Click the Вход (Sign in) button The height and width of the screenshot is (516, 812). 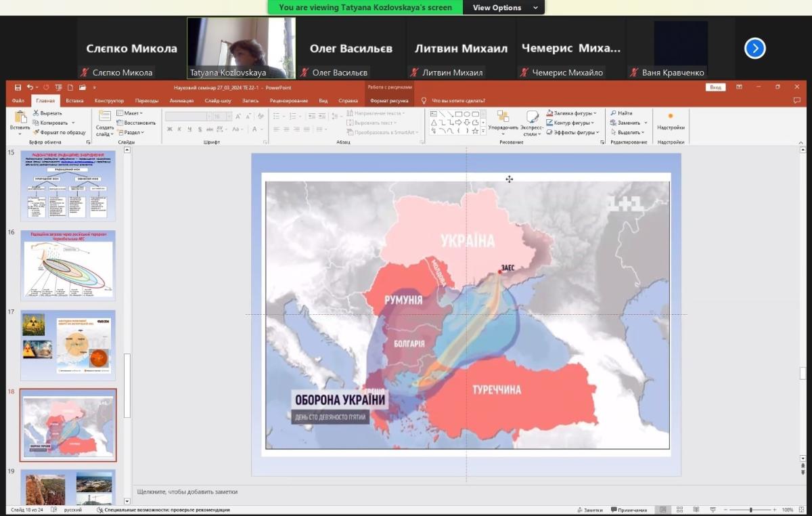[715, 87]
